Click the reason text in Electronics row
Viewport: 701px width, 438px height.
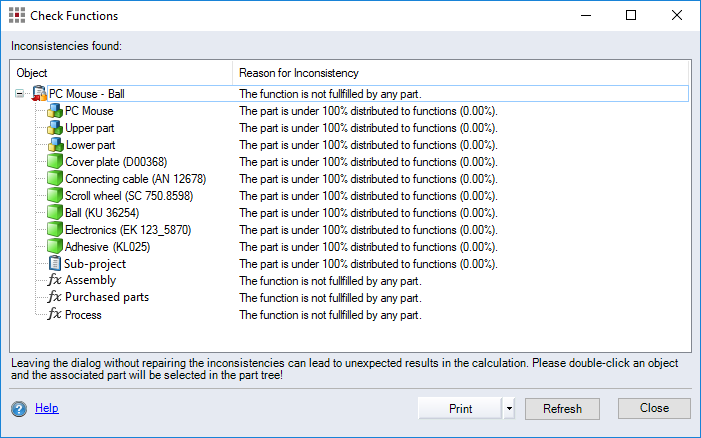[x=368, y=230]
